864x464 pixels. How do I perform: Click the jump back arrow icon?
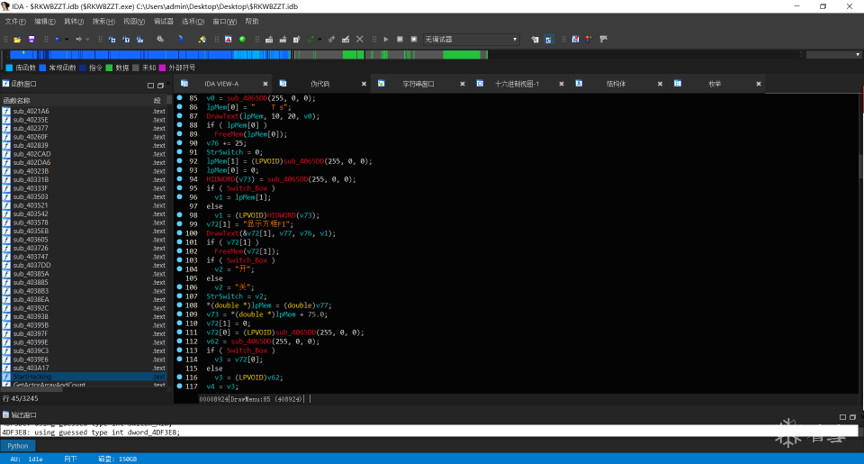click(x=57, y=40)
